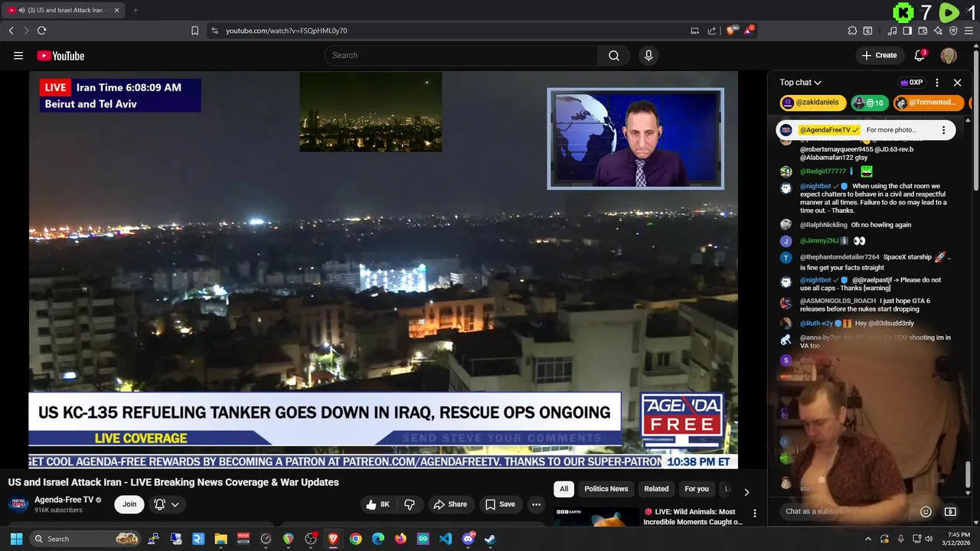Screen dimensions: 980x551
Task: Open pinned message options menu
Action: pos(943,130)
